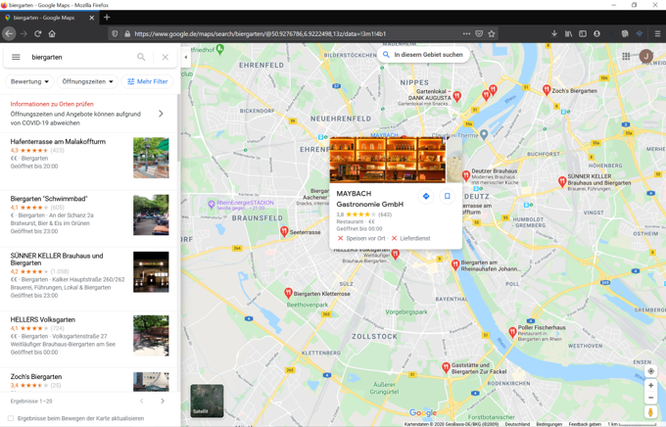Click Hafenterrasse am Malakoffturm thumbnail photo
The image size is (666, 427).
pos(151,158)
